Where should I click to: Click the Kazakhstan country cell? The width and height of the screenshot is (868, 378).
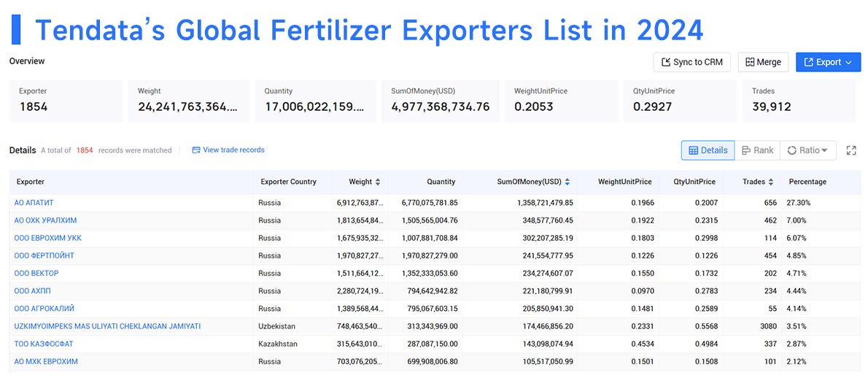click(x=278, y=344)
